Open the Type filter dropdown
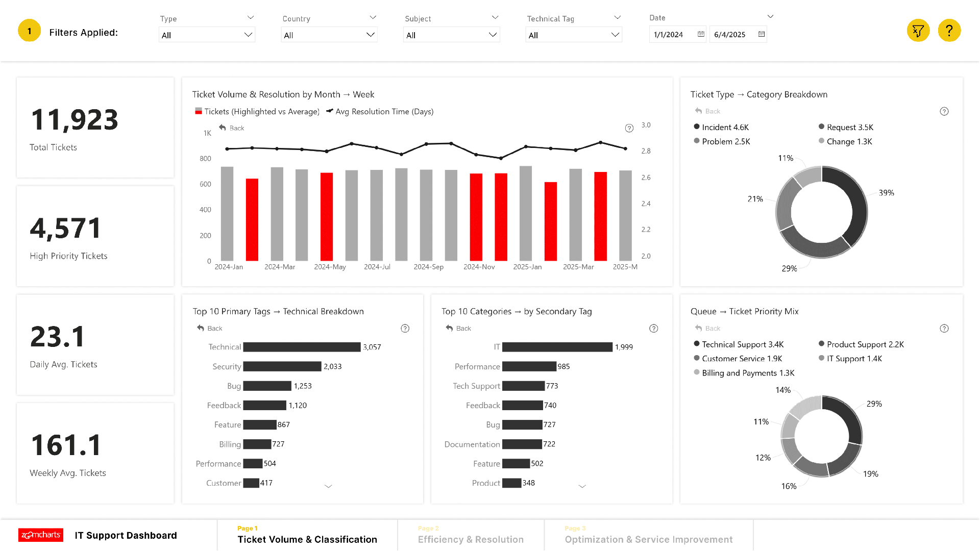Screen dimensions: 980x551 (207, 35)
